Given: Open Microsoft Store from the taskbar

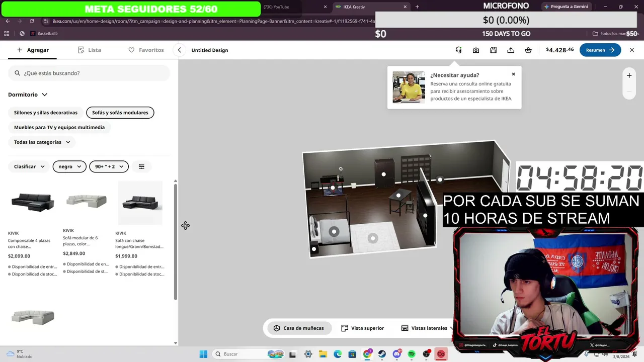Looking at the screenshot, I should pos(352,354).
